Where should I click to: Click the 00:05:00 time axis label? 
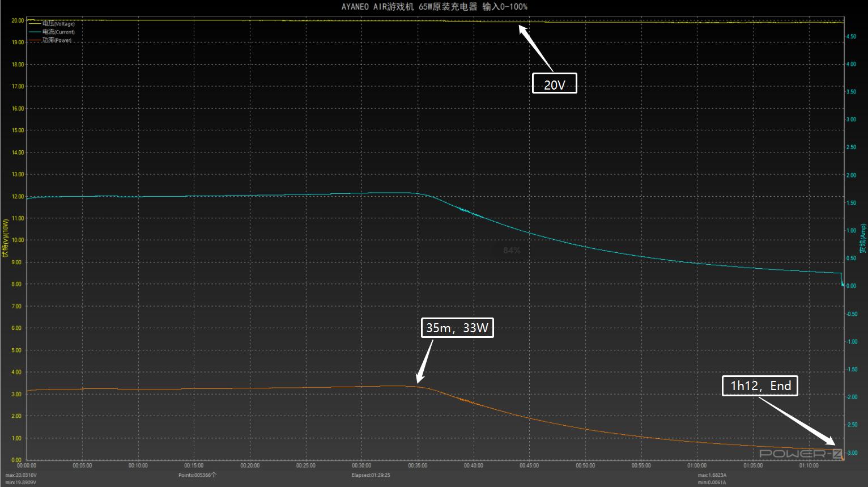click(x=82, y=465)
